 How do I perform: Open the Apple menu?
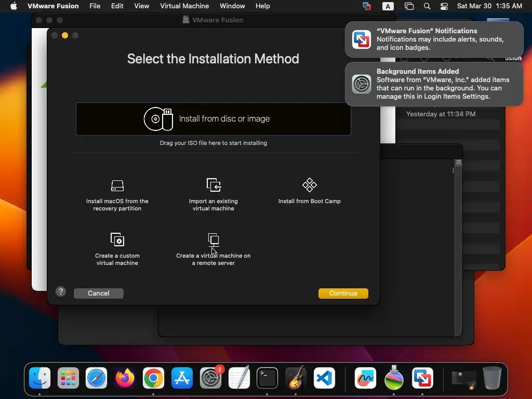click(14, 6)
